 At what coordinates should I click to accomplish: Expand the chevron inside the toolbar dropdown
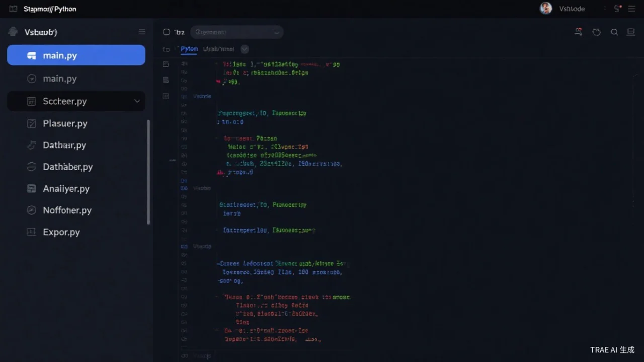(276, 33)
